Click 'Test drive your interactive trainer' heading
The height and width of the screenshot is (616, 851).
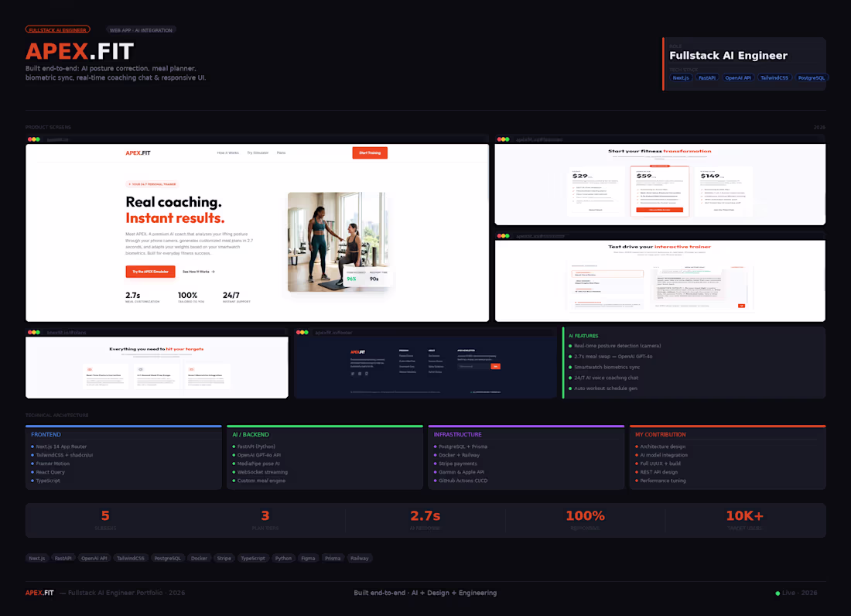659,247
